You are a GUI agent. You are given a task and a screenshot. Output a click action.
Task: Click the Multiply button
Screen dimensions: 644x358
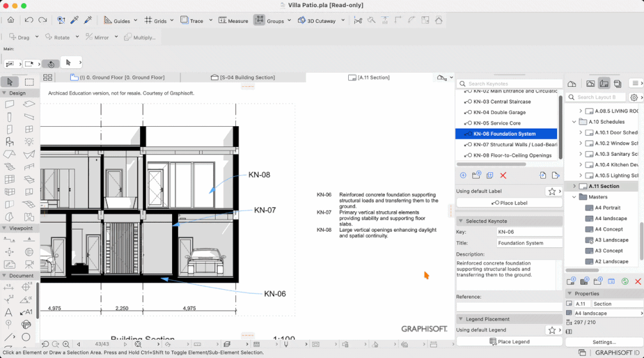pyautogui.click(x=140, y=37)
